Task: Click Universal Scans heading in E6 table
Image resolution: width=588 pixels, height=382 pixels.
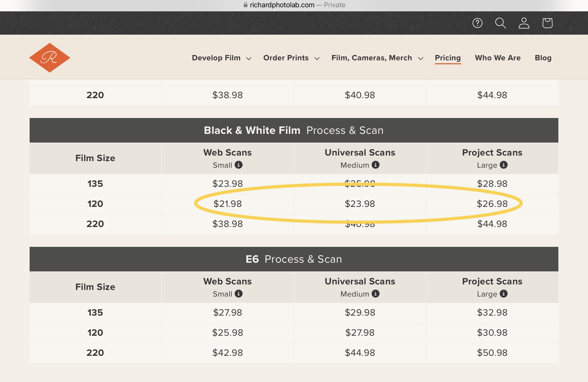Action: point(360,281)
